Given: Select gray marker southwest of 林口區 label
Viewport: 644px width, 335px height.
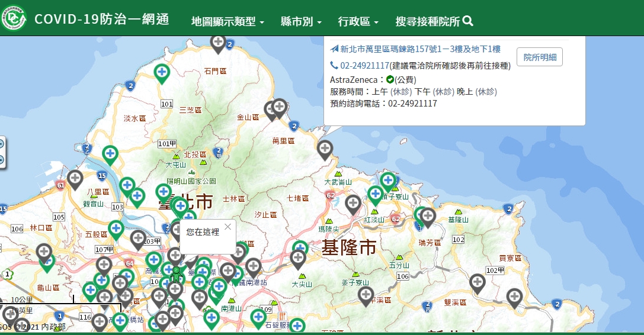Looking at the screenshot, I should [x=44, y=253].
